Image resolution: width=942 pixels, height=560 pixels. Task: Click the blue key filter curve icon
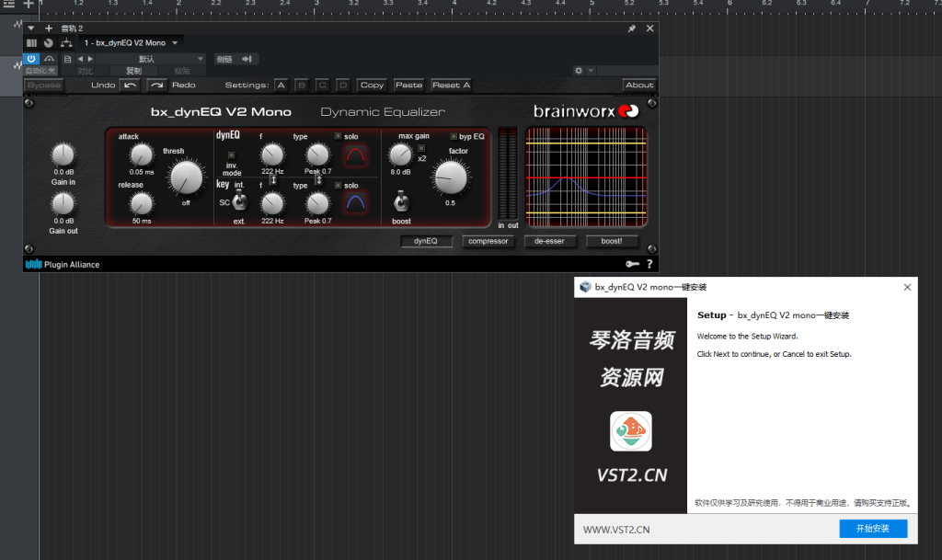[355, 202]
